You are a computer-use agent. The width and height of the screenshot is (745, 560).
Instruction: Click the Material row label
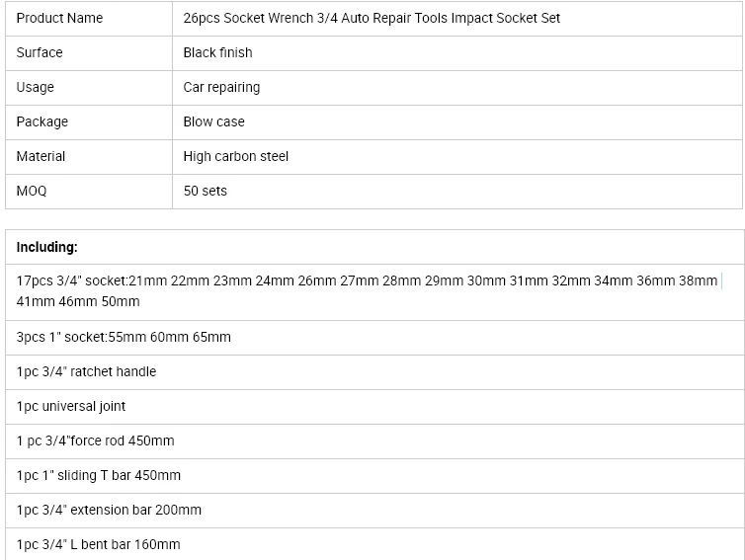(x=89, y=157)
